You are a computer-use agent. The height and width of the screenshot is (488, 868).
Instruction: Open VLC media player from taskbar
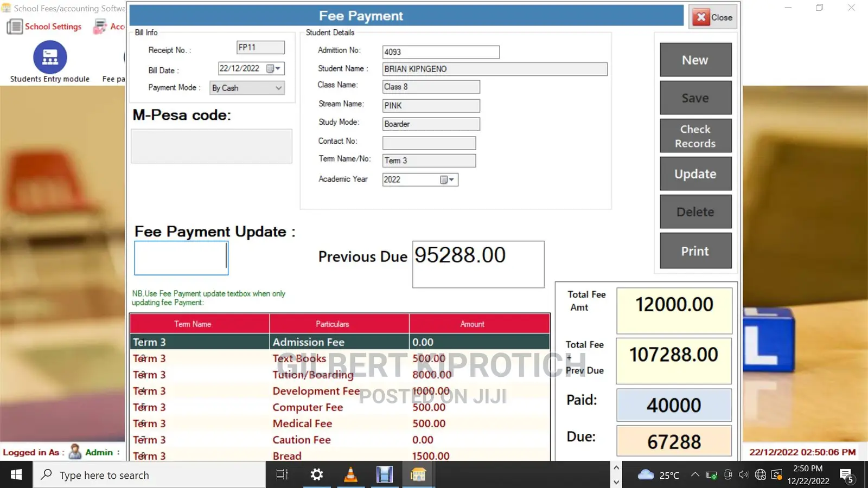point(351,475)
